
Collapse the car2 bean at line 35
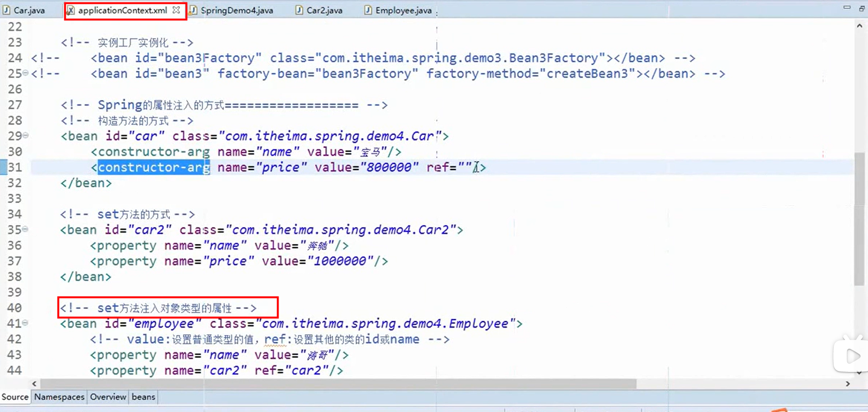pos(26,229)
